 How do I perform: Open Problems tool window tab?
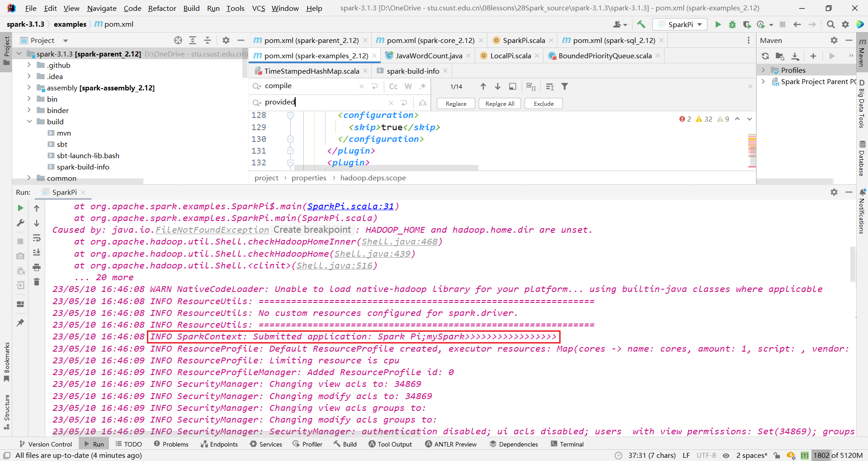[x=171, y=444]
